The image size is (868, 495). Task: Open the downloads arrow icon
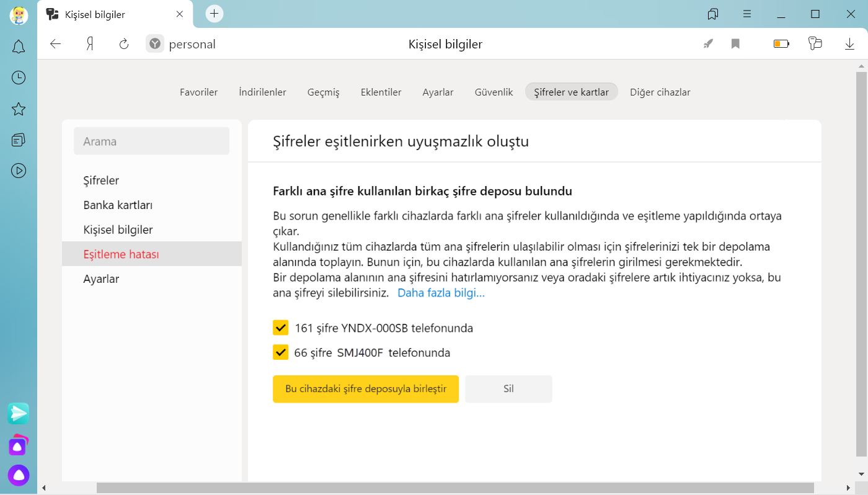pyautogui.click(x=850, y=43)
